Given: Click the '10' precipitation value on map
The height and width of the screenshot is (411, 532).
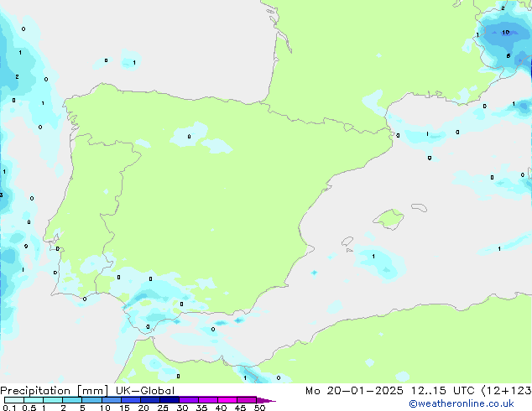Looking at the screenshot, I should pos(505,32).
